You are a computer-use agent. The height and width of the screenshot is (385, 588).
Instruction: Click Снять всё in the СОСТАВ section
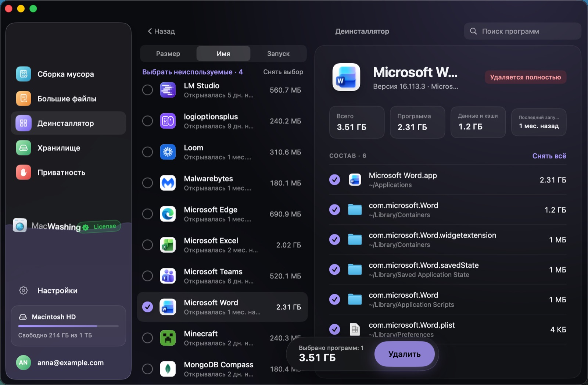pyautogui.click(x=549, y=156)
